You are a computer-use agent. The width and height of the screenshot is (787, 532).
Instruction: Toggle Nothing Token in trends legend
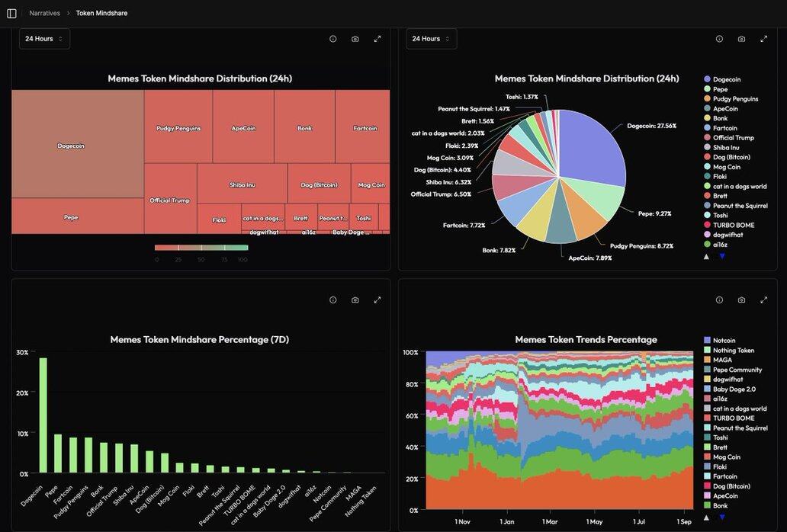[729, 350]
